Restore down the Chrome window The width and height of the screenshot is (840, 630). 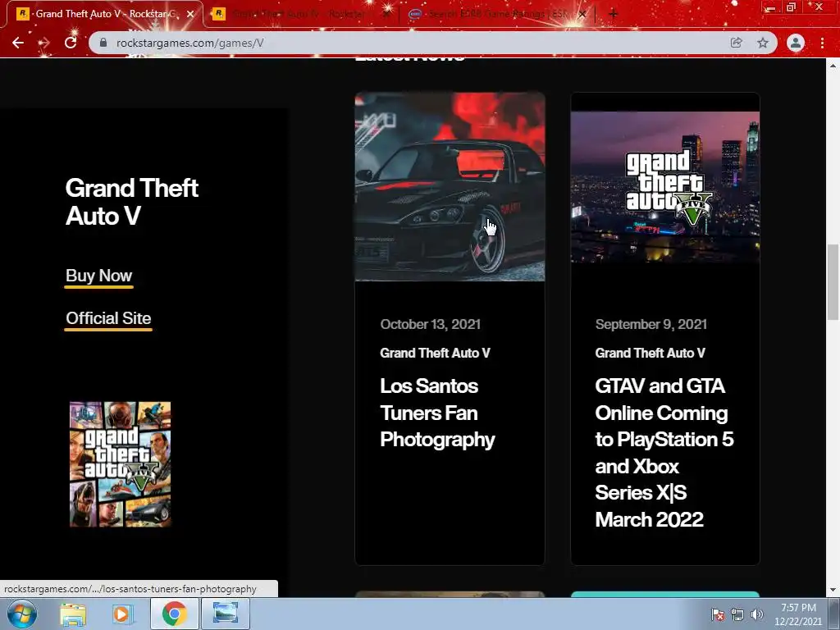(792, 7)
